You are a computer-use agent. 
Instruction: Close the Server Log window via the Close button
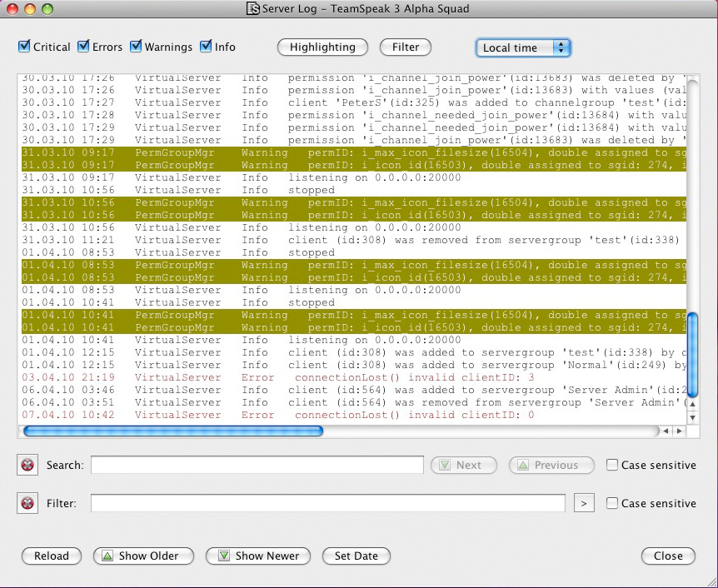tap(668, 556)
